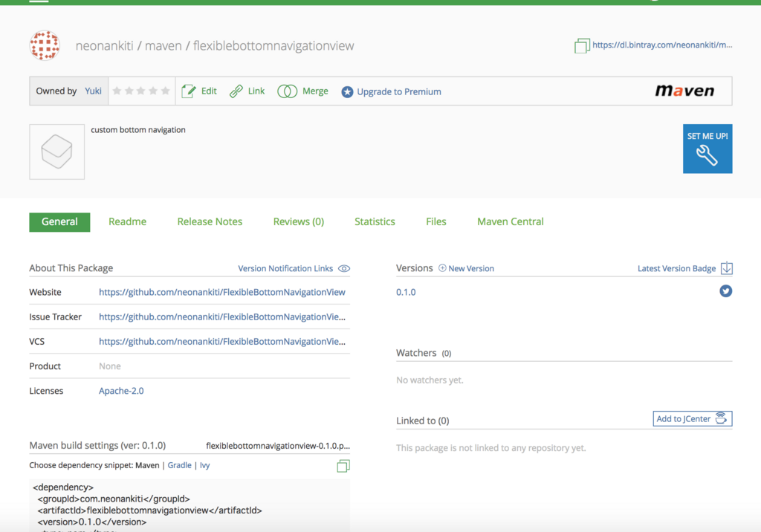
Task: Click the groupId com.neonankiti snippet line
Action: [x=114, y=499]
